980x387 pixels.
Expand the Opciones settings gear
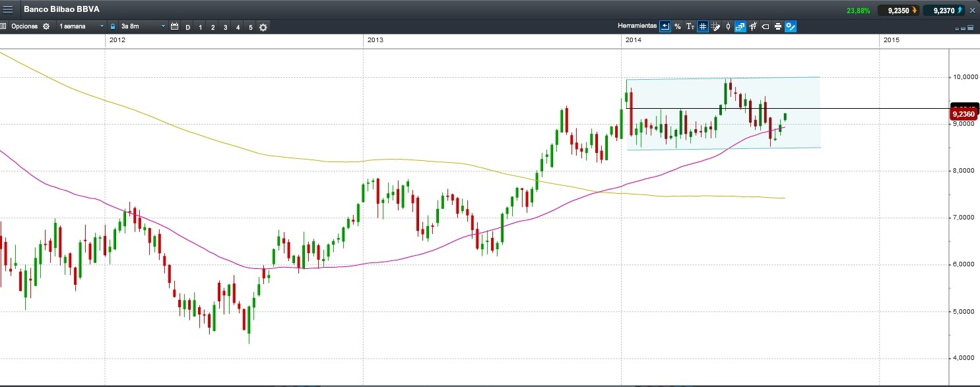[x=46, y=27]
